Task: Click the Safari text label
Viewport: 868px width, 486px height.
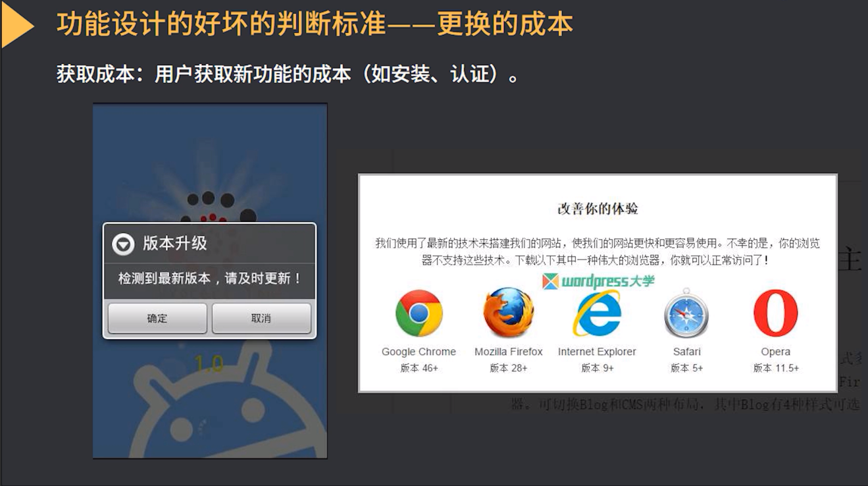Action: [686, 352]
